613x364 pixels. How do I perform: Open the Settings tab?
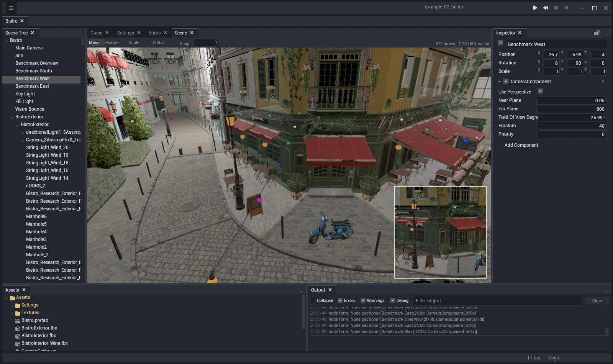pyautogui.click(x=126, y=33)
